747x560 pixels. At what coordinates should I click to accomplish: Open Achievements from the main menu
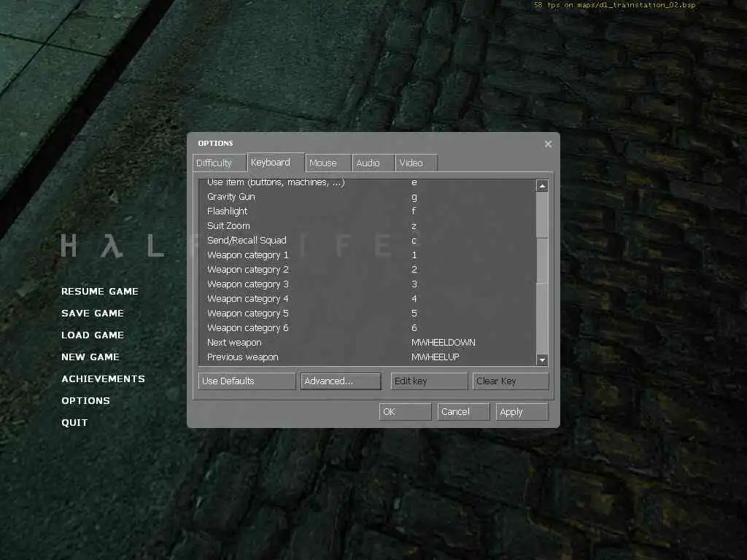click(103, 379)
